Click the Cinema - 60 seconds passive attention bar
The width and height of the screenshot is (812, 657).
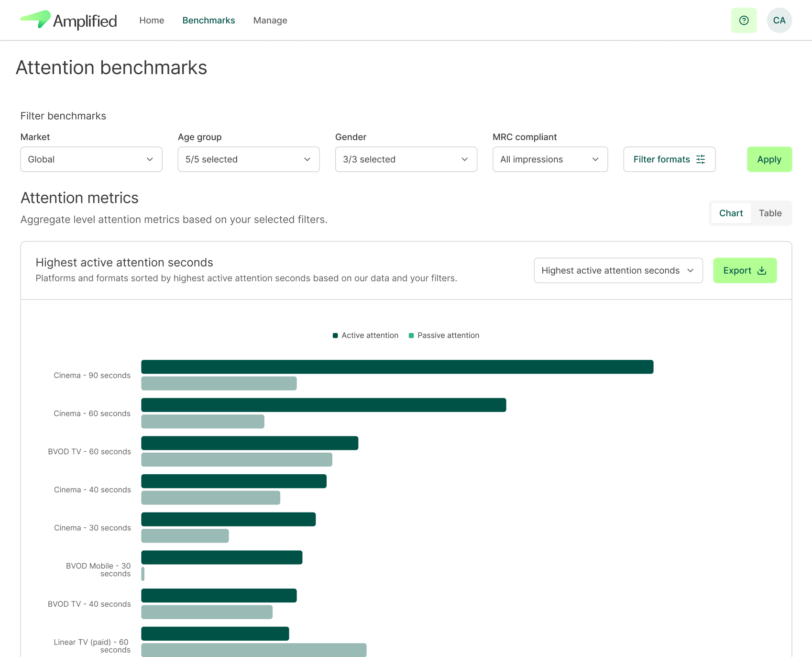202,422
